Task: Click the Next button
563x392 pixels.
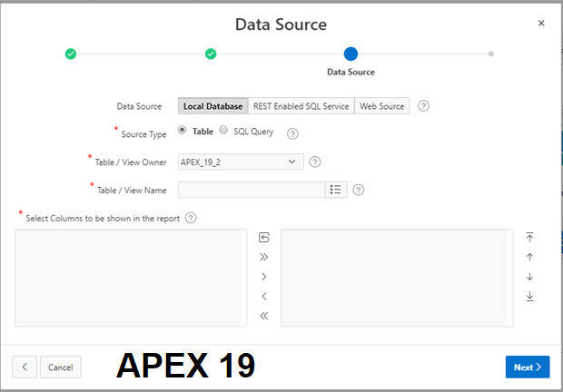Action: [527, 367]
